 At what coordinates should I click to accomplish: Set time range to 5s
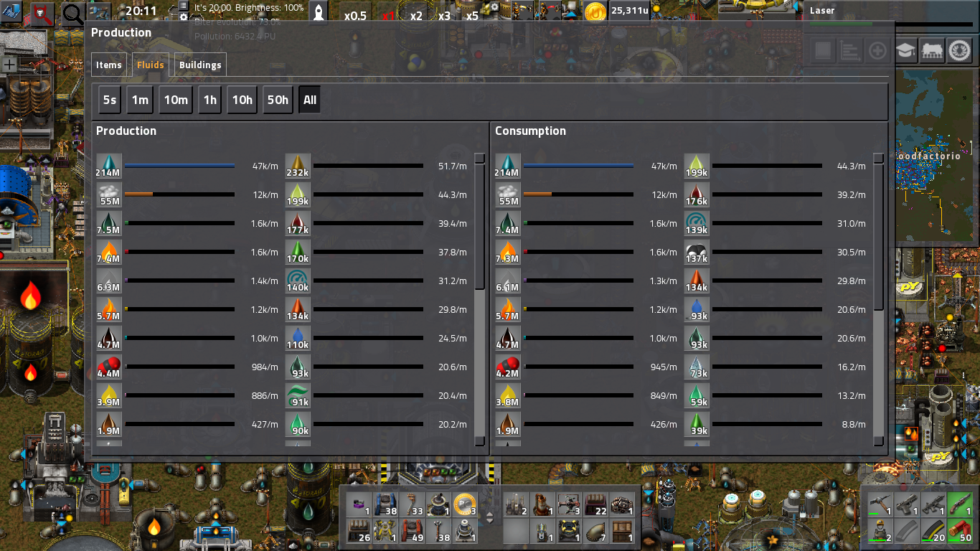(x=110, y=100)
